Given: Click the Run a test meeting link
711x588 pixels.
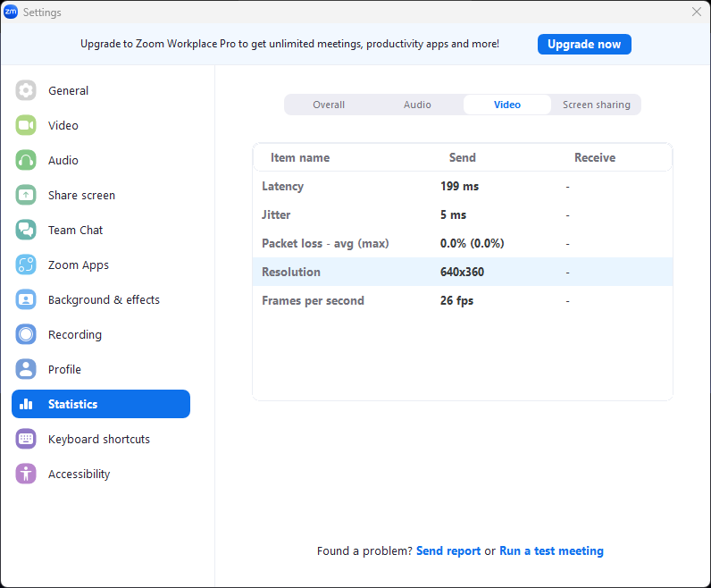Looking at the screenshot, I should pyautogui.click(x=551, y=551).
